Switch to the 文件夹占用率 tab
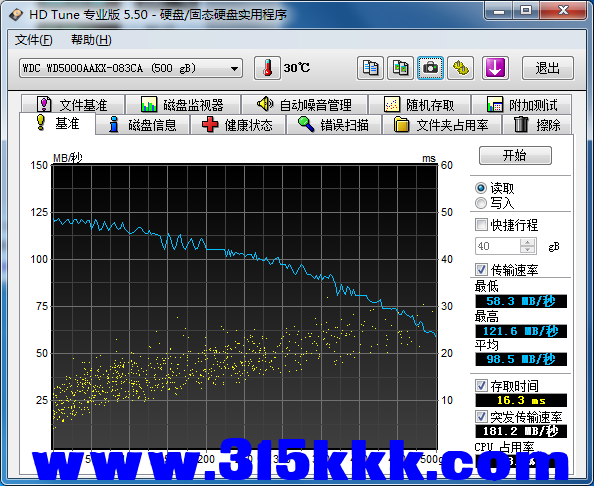 pos(442,125)
